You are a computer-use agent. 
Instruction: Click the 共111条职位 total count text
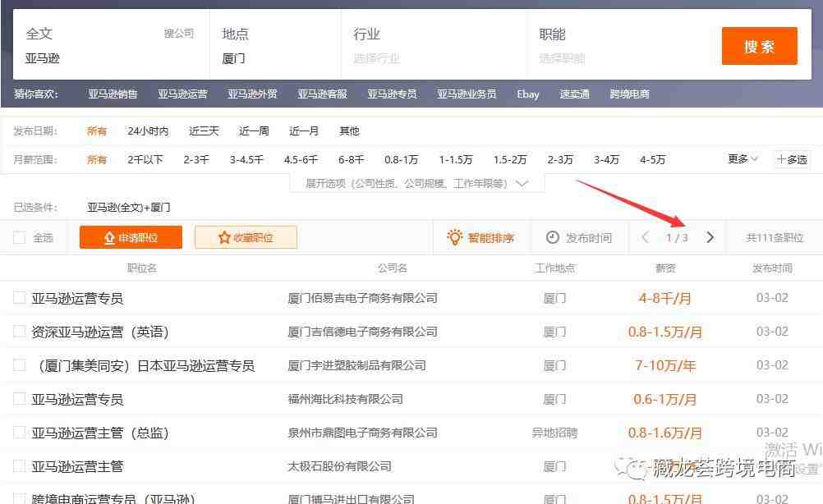tap(775, 237)
